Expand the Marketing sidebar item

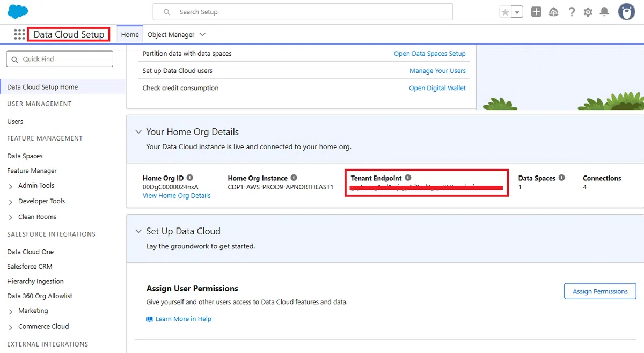click(11, 311)
